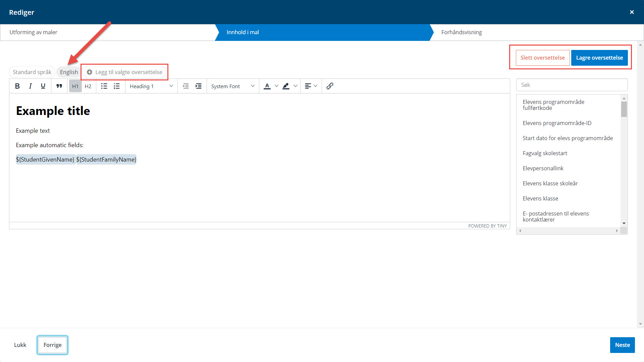Viewport: 644px width, 362px height.
Task: Toggle the H2 heading button
Action: tap(88, 86)
